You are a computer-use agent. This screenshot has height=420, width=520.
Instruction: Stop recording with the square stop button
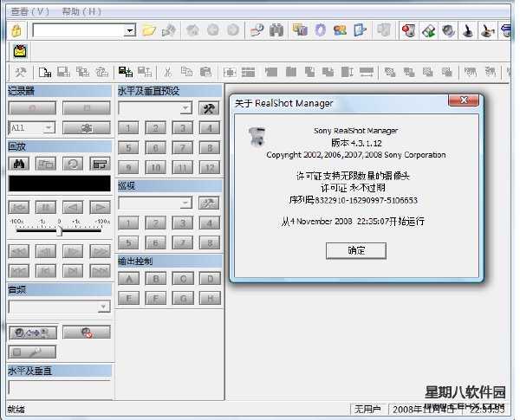point(87,108)
